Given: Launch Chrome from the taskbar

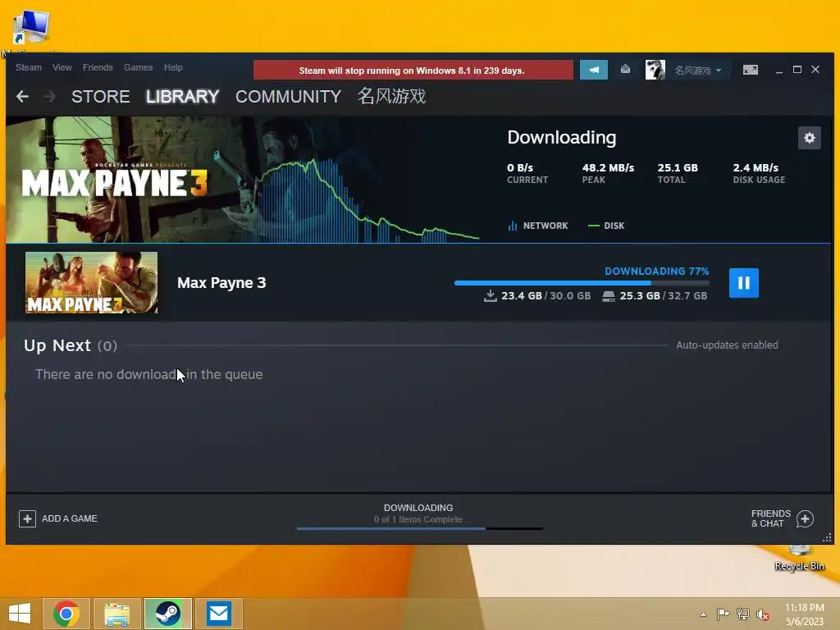Looking at the screenshot, I should 66,614.
